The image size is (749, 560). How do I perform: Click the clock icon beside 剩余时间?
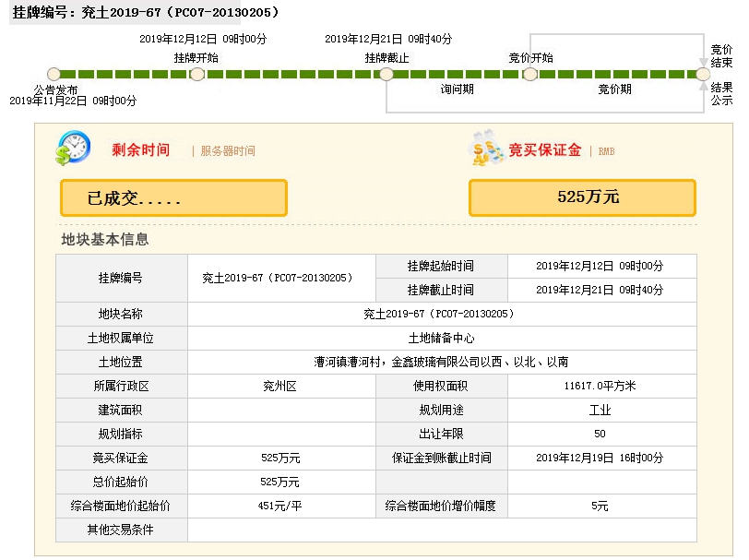(73, 148)
